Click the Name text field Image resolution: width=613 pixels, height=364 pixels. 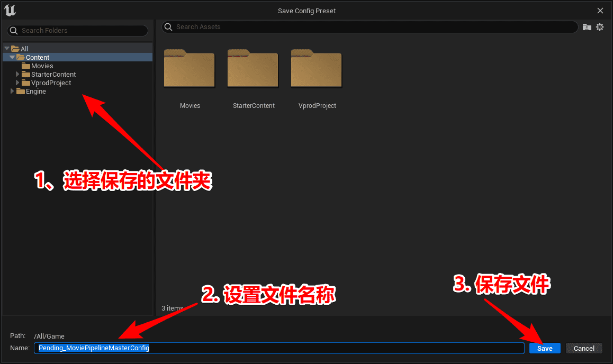pos(318,348)
